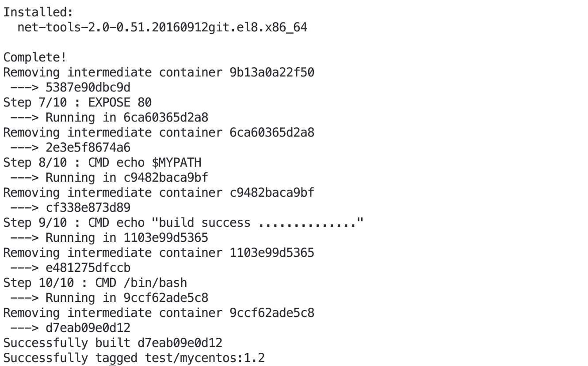Click the "$MYPATH" variable text
Screen dimensions: 588x366
176,163
